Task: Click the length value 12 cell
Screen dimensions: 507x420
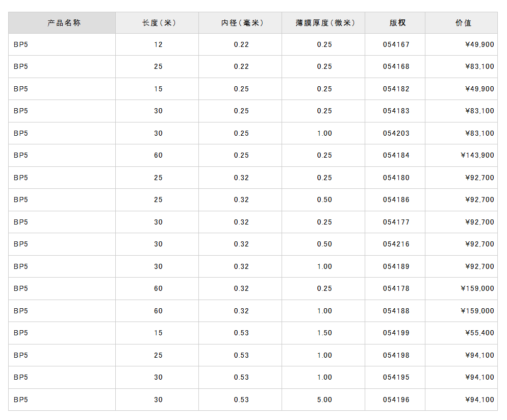Action: [x=159, y=44]
